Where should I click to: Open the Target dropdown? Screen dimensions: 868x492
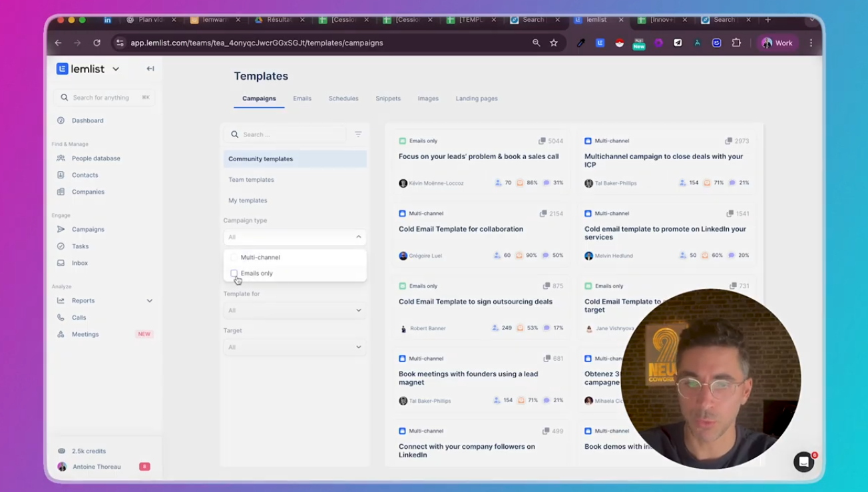tap(295, 347)
